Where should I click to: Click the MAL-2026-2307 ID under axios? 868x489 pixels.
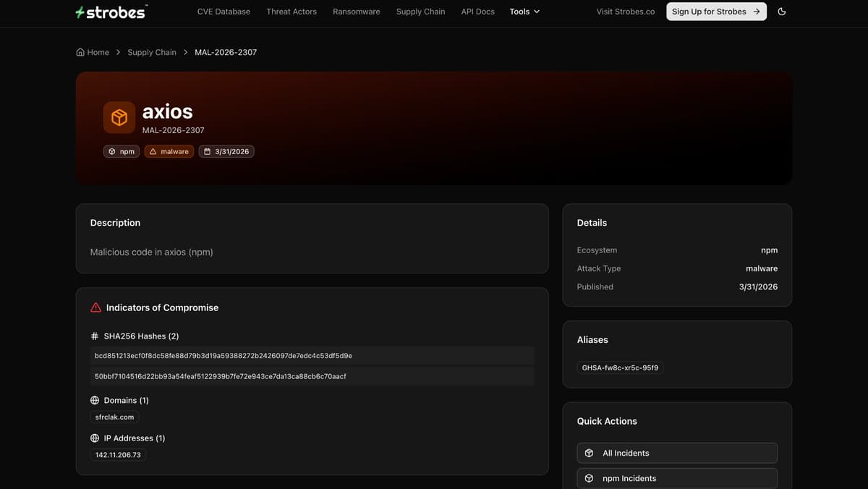point(174,130)
